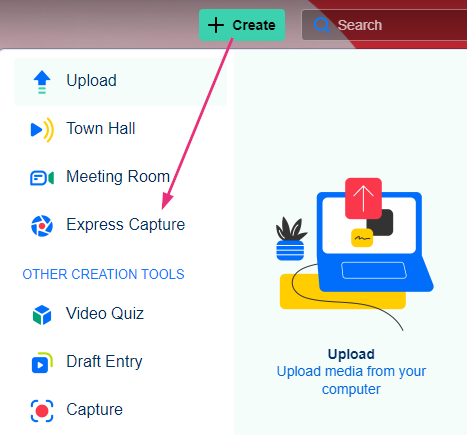
Task: Click the laptop upload illustration
Action: (x=355, y=254)
